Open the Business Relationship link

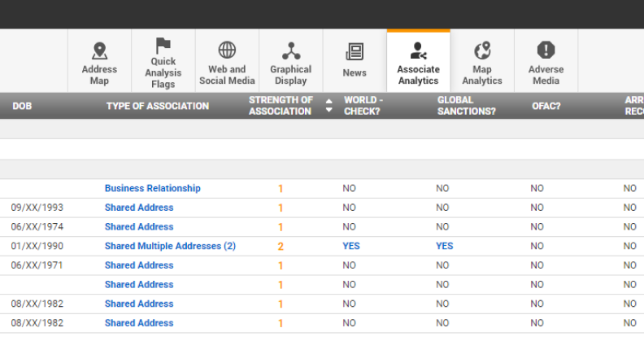(x=152, y=188)
